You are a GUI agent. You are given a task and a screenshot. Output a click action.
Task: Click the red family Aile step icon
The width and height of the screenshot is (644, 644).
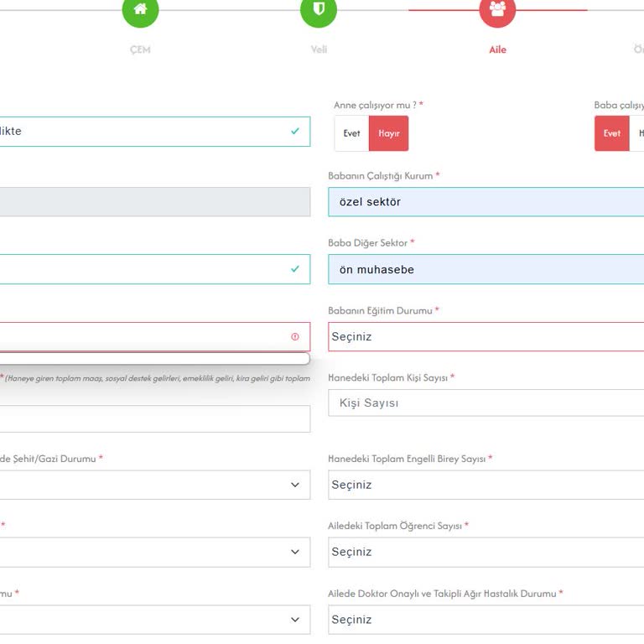point(497,10)
